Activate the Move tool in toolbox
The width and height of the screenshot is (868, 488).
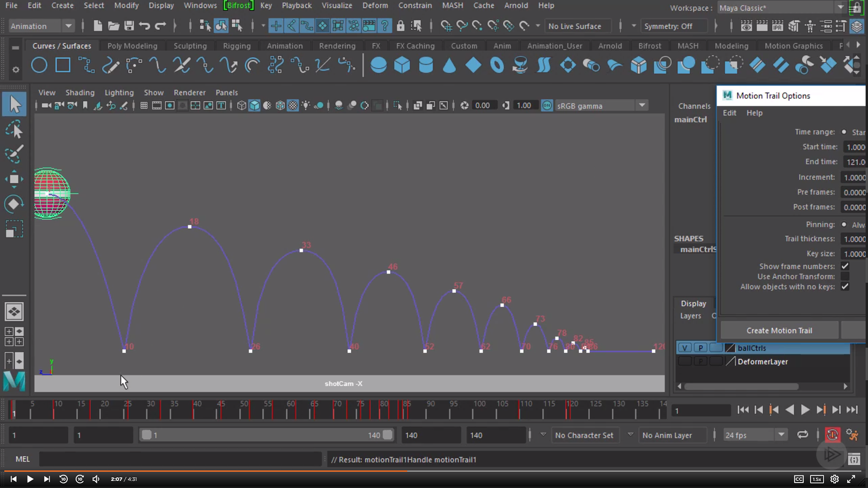tap(14, 179)
